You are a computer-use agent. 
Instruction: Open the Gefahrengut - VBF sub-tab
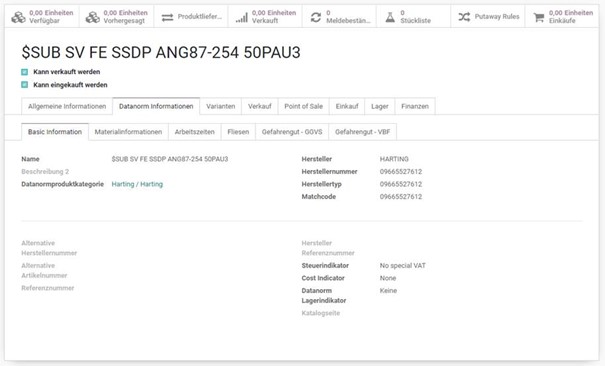pos(363,132)
